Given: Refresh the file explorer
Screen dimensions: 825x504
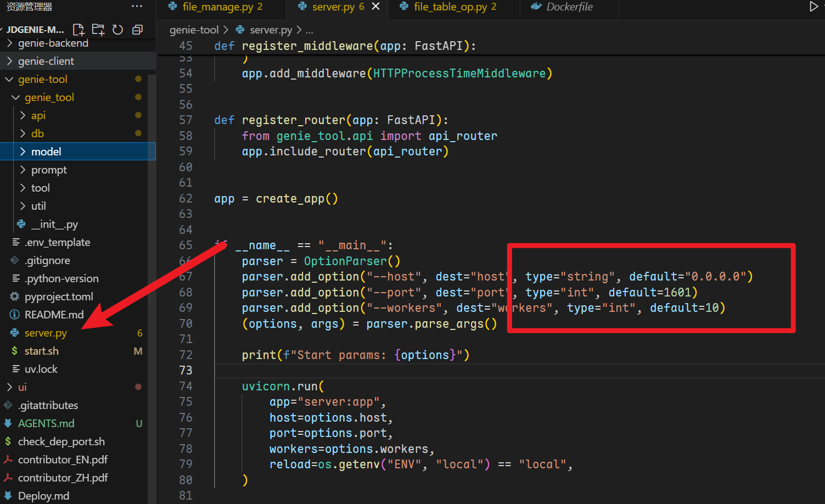Looking at the screenshot, I should pyautogui.click(x=117, y=30).
